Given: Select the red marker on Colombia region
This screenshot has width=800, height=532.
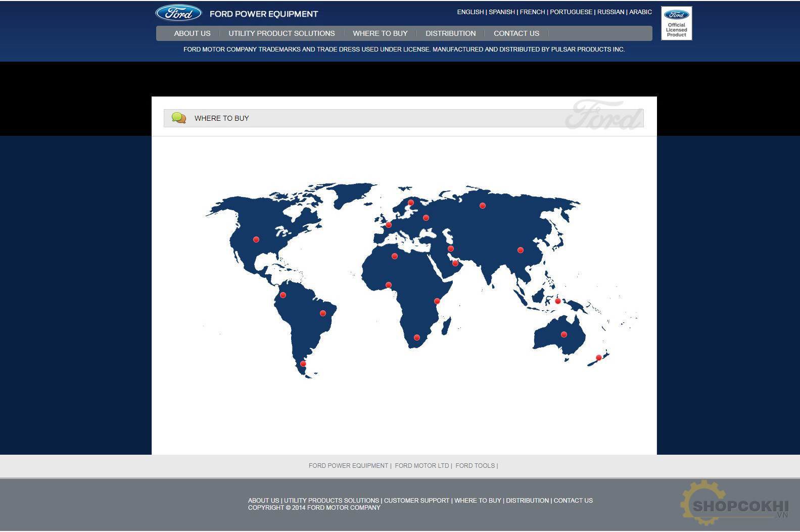Looking at the screenshot, I should coord(283,295).
